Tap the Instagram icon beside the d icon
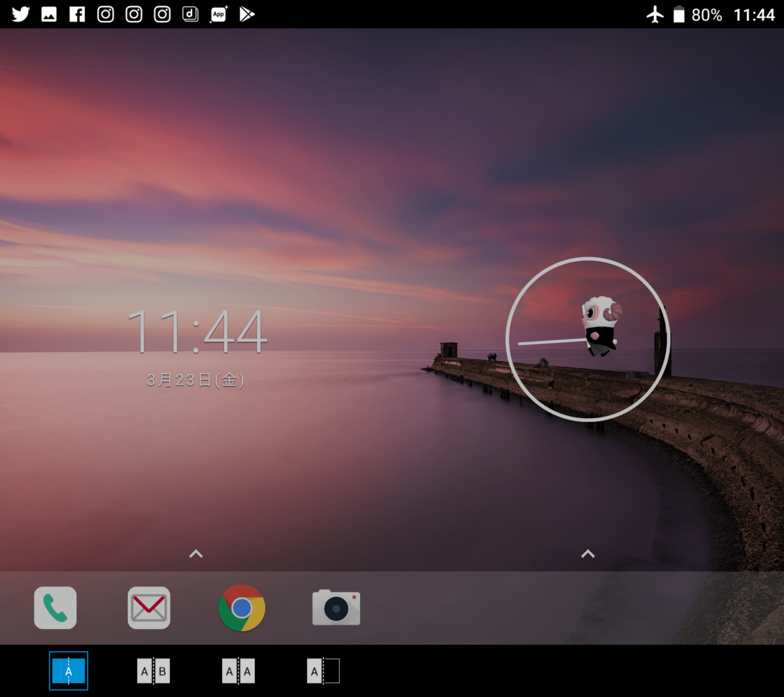784x697 pixels. point(162,14)
